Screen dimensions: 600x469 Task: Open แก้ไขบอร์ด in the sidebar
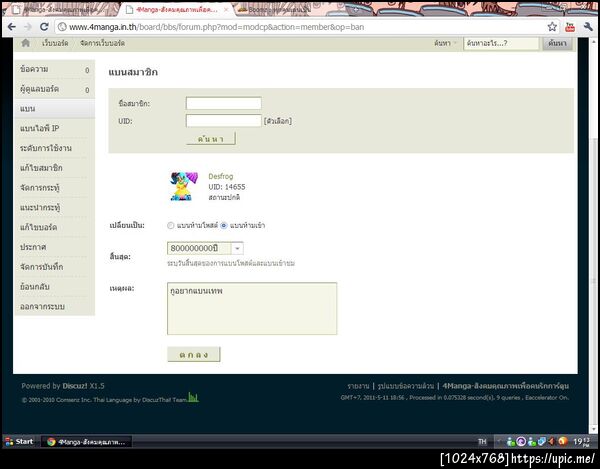click(54, 228)
